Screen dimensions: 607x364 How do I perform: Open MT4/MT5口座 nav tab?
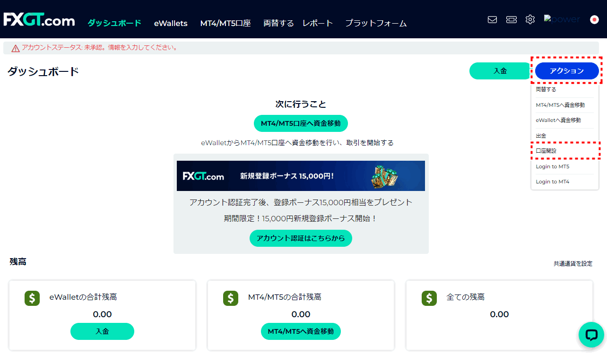[225, 23]
